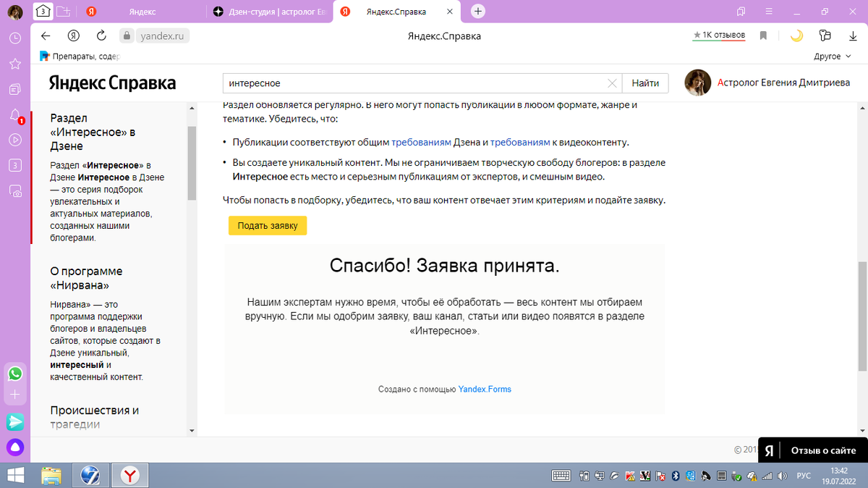Click the left results panel scrollbar thumb

point(192,163)
